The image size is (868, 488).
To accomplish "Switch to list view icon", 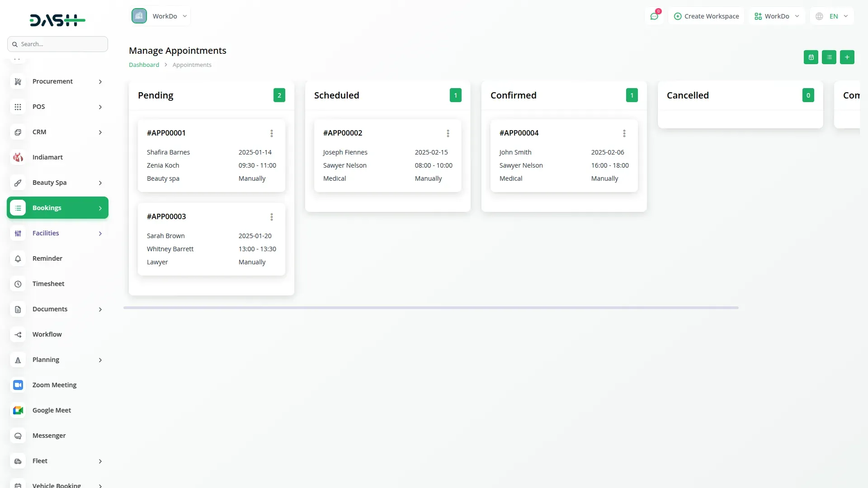I will click(x=829, y=57).
